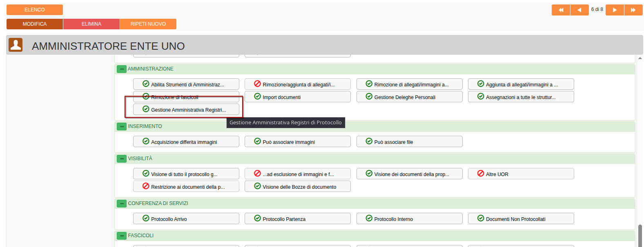Collapse the INSERIMENTO section
This screenshot has width=644, height=247.
[122, 127]
